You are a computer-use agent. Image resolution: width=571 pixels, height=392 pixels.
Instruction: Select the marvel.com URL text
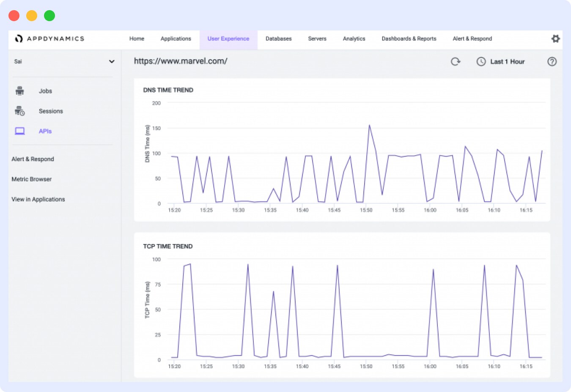coord(181,61)
